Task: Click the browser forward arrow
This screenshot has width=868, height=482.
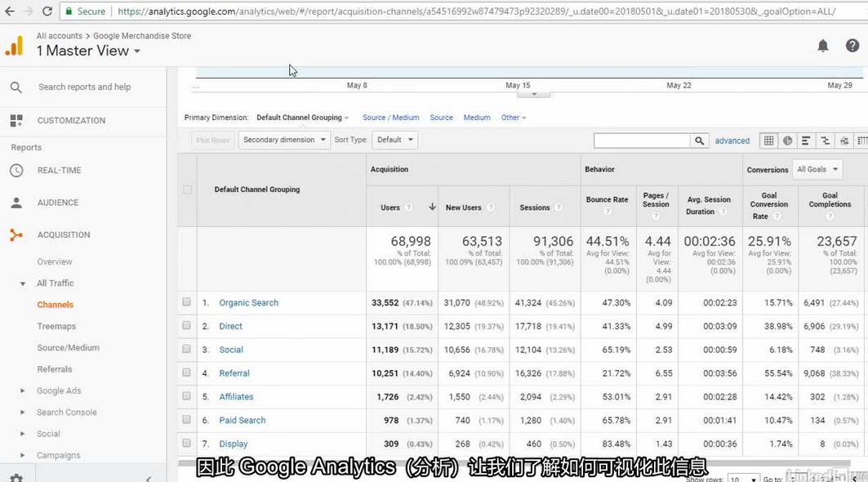Action: pos(29,11)
